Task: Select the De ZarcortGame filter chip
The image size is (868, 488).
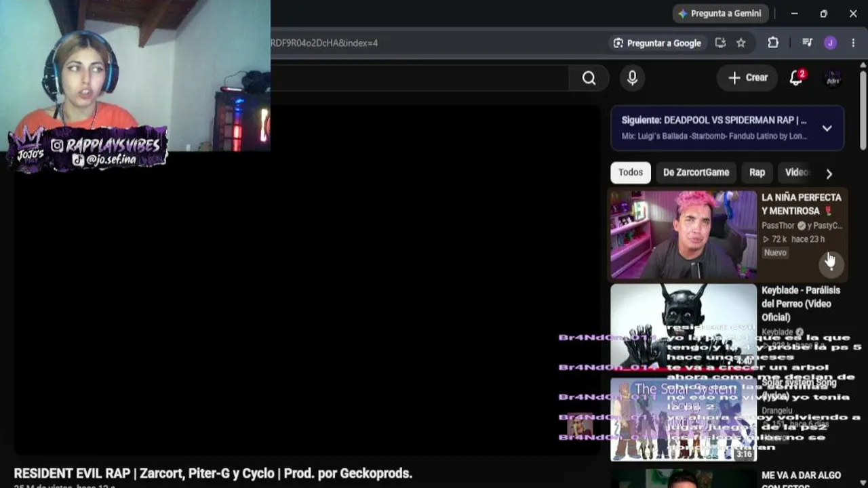Action: pos(696,173)
